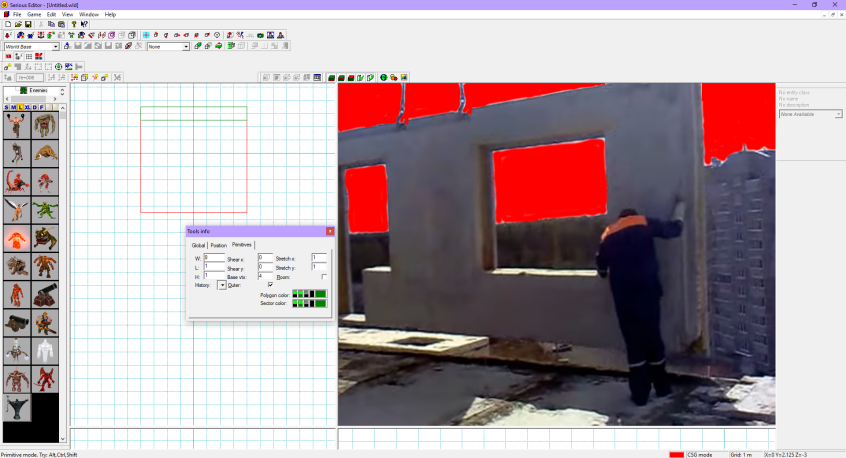Click the window-layout icon above the 3D view
Image resolution: width=846 pixels, height=458 pixels.
317,78
